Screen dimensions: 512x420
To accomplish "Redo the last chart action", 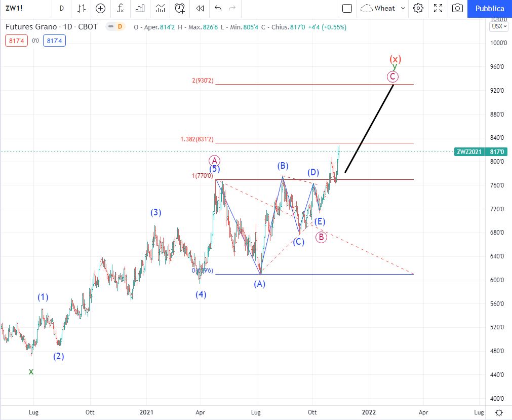I will (x=232, y=9).
